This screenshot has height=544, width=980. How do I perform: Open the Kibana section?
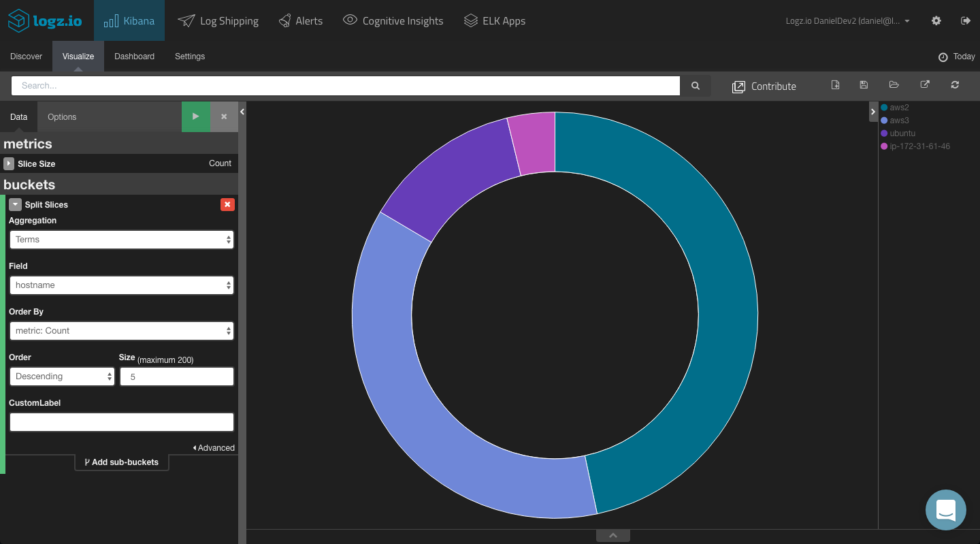pyautogui.click(x=129, y=20)
